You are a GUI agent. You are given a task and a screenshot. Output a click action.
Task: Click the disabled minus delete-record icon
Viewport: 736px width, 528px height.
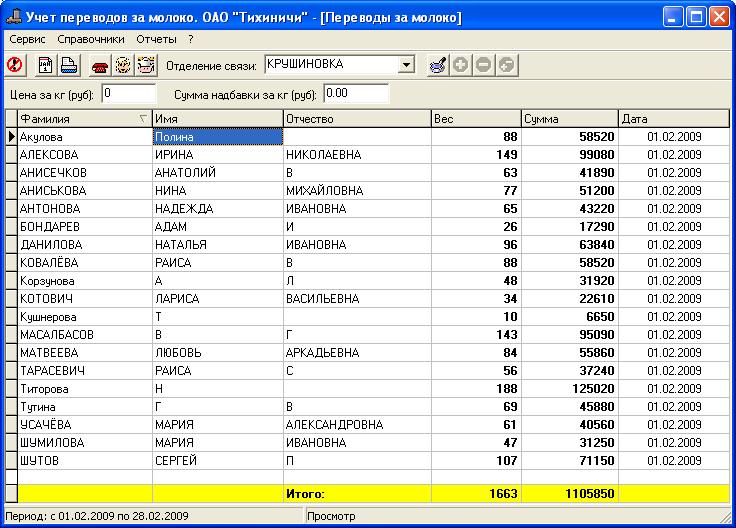click(484, 65)
